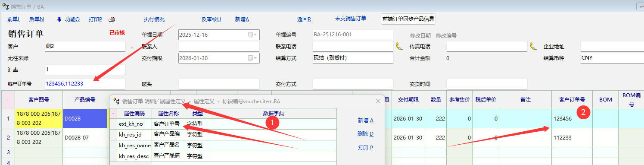
Task: Click the 销售订单 window title icon
Action: [6, 7]
